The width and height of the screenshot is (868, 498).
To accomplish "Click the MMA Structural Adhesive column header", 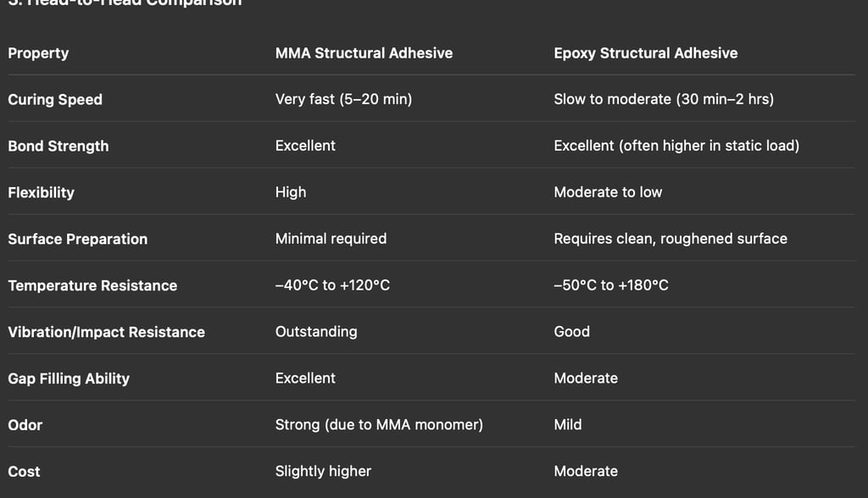I will [364, 53].
